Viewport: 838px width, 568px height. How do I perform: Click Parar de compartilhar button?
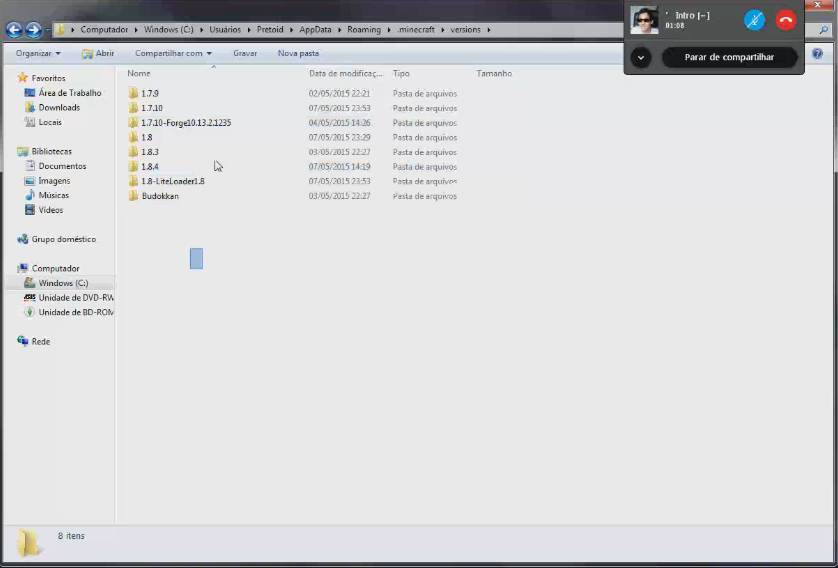729,57
